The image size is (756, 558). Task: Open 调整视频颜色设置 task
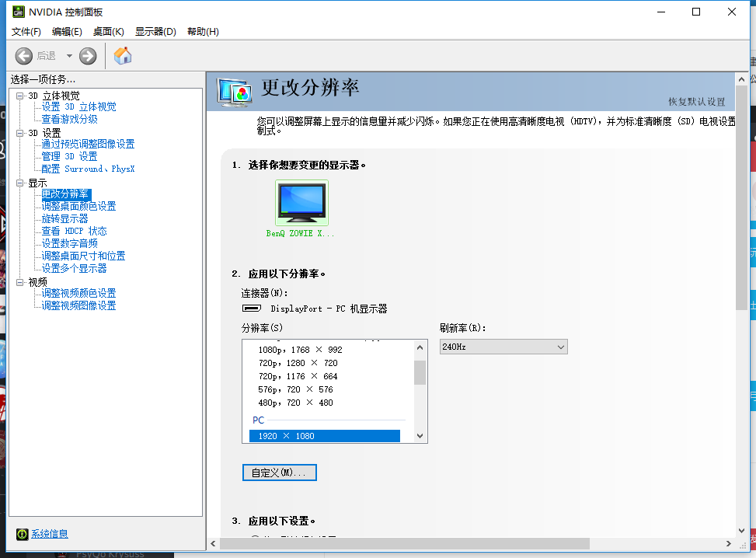(x=78, y=293)
